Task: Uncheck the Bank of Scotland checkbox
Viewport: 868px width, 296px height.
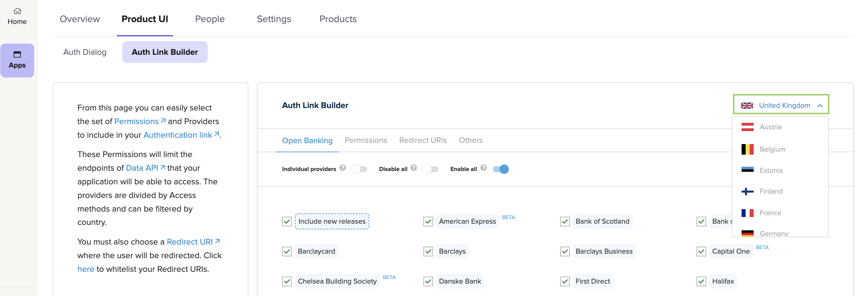Action: point(565,222)
